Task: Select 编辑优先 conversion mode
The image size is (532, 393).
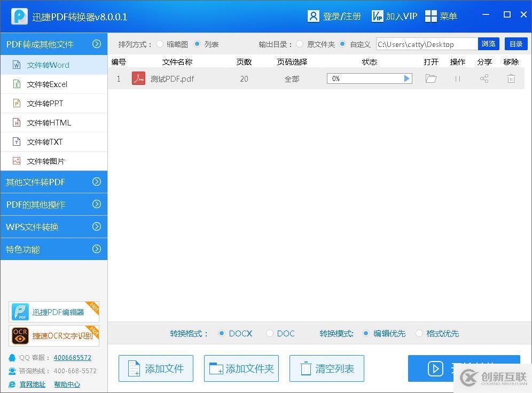Action: 366,333
